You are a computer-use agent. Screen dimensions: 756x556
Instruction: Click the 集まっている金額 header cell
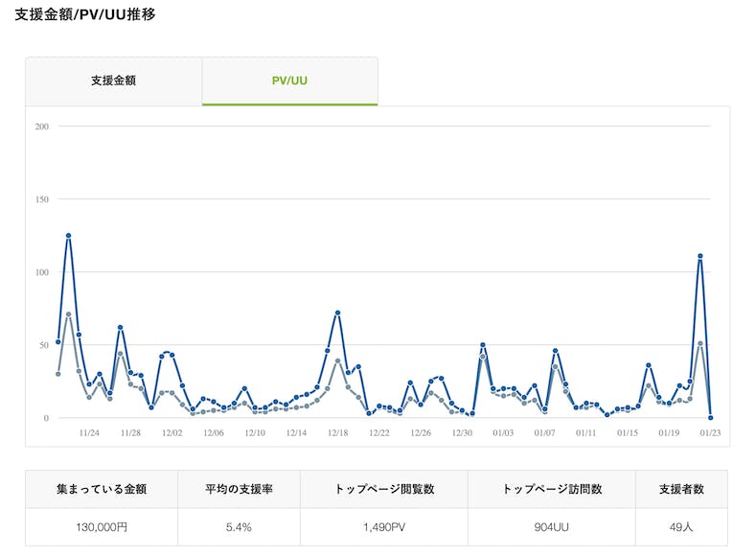(101, 489)
